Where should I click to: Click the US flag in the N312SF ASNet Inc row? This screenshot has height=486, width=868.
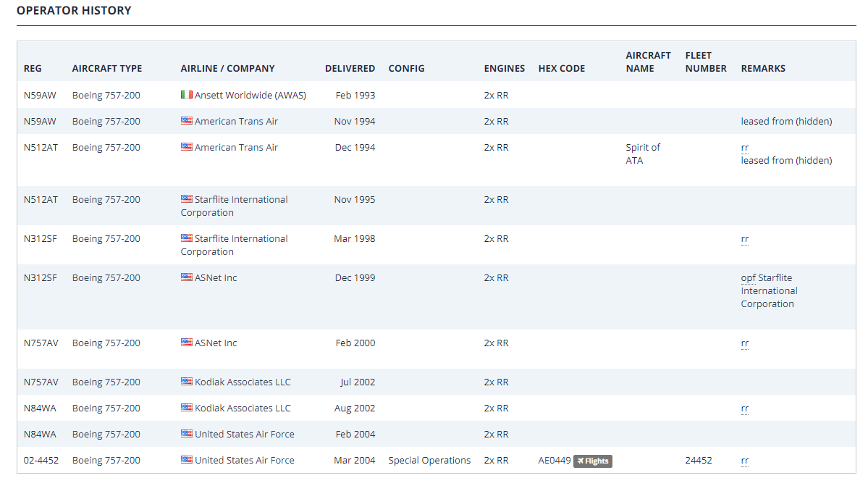(187, 277)
